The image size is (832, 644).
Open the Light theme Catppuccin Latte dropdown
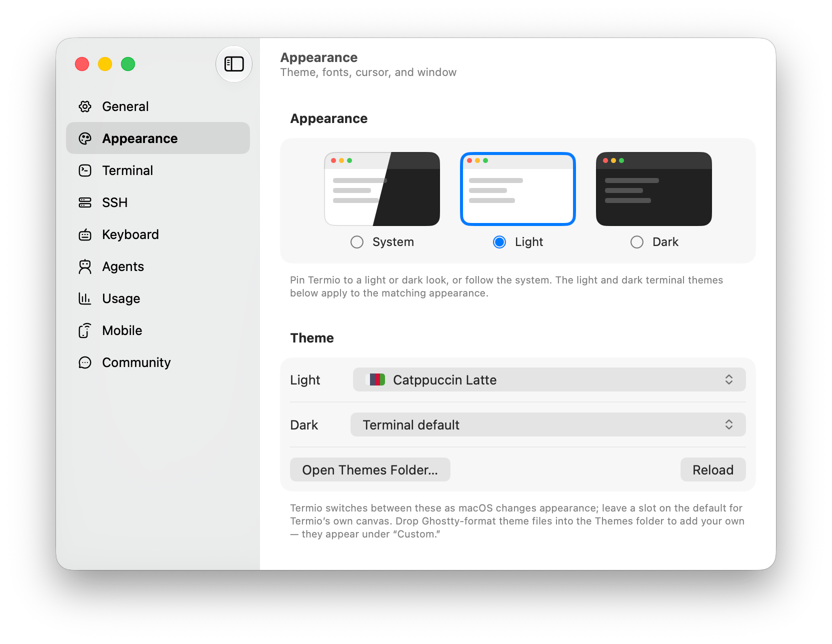549,380
